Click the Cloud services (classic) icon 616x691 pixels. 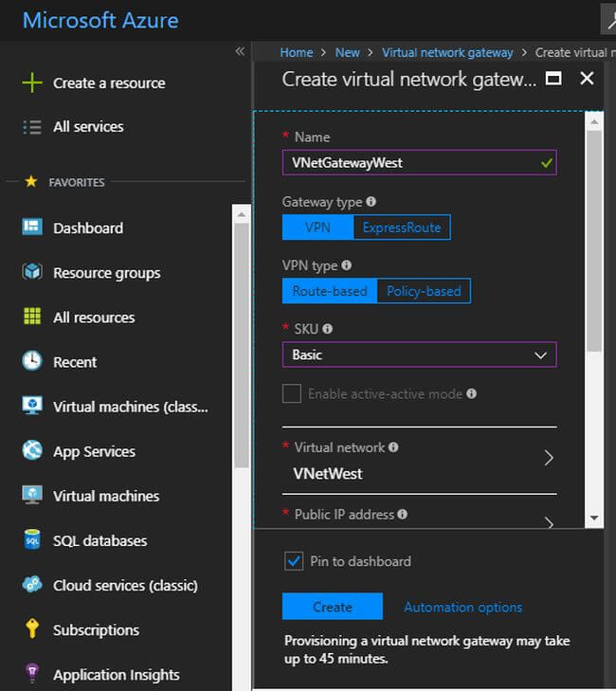click(32, 584)
